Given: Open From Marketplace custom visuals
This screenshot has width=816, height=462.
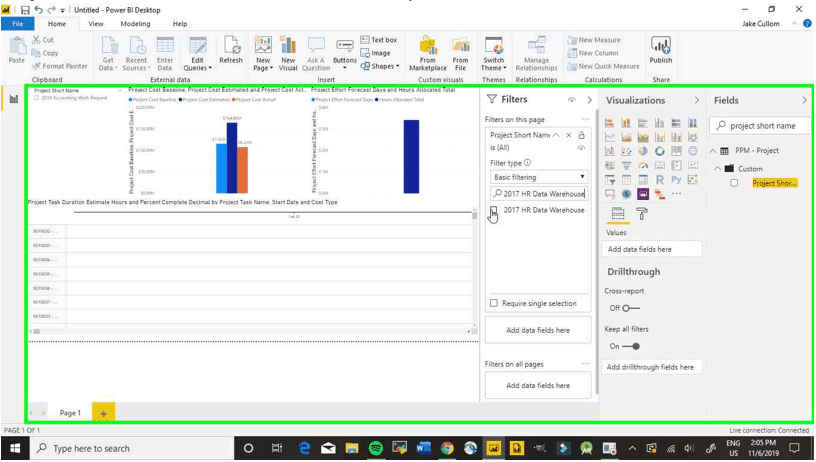Looking at the screenshot, I should (x=428, y=53).
